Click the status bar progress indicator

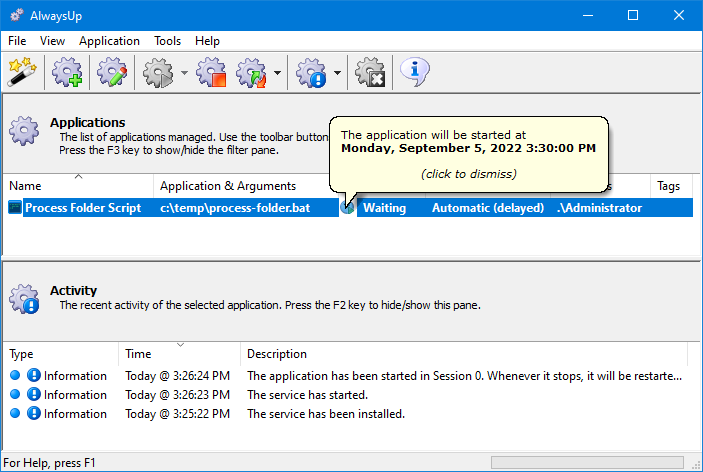click(587, 462)
